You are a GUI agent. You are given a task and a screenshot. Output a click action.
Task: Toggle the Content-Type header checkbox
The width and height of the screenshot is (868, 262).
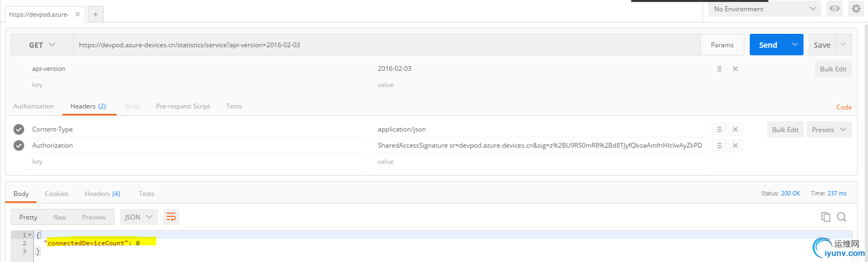coord(19,129)
